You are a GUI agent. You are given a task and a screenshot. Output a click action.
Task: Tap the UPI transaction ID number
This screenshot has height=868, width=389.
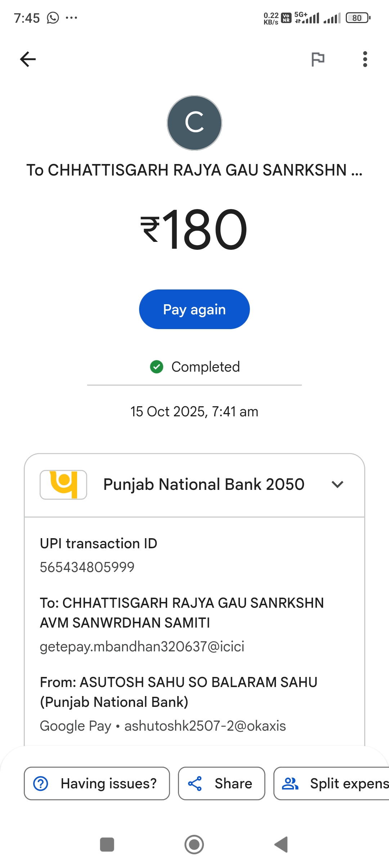tap(87, 567)
